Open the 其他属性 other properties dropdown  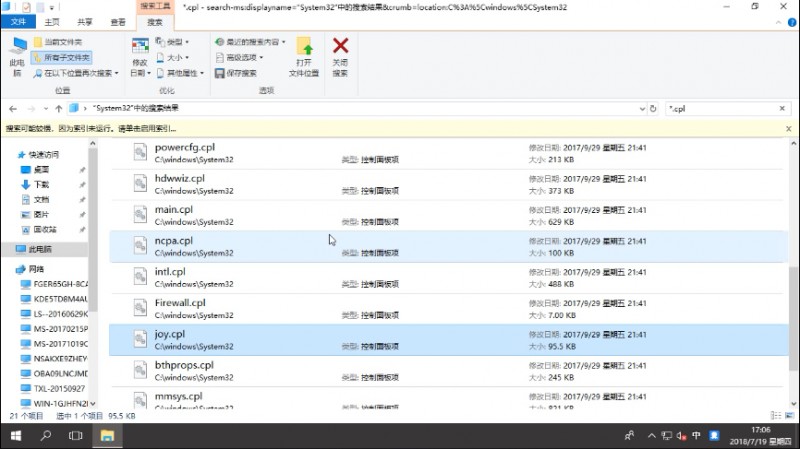coord(180,73)
